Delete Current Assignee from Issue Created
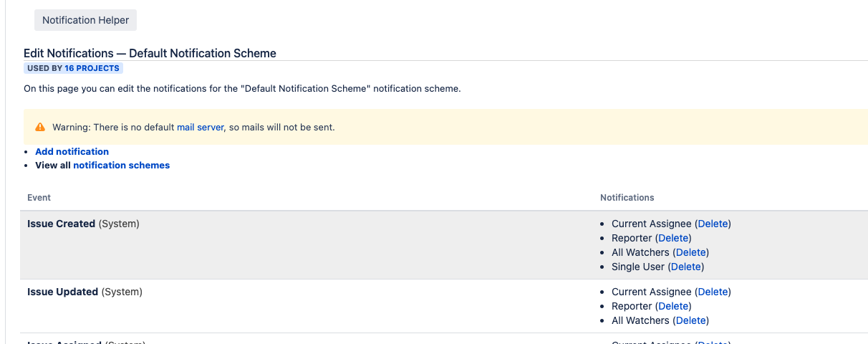The image size is (868, 344). pyautogui.click(x=713, y=224)
